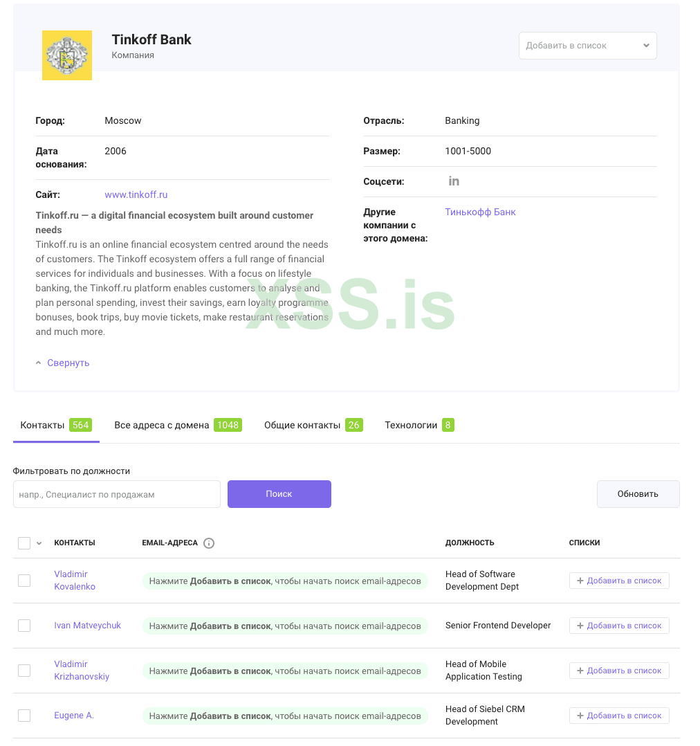Image resolution: width=700 pixels, height=746 pixels.
Task: Collapse company details via Свернуть
Action: 68,363
